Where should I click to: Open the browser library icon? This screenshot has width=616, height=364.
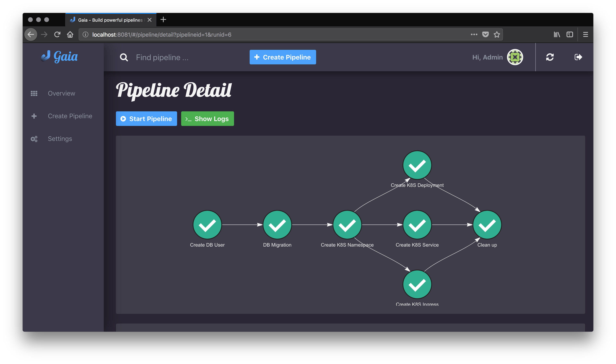coord(557,35)
